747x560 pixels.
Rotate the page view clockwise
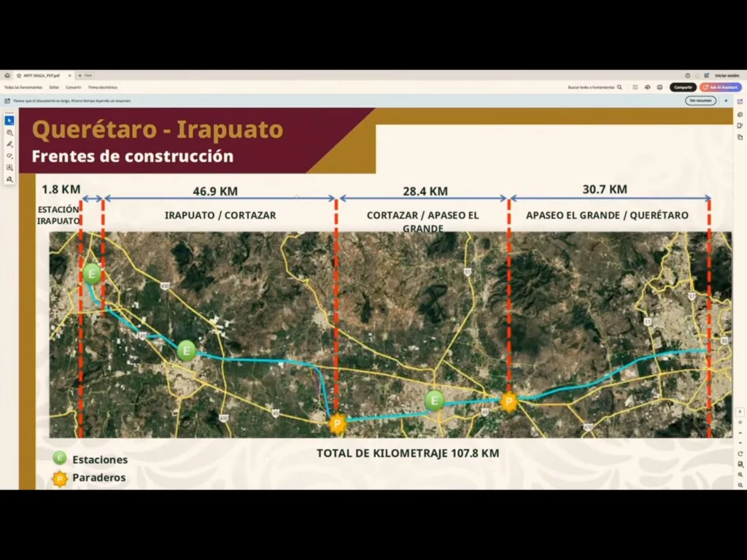point(740,454)
